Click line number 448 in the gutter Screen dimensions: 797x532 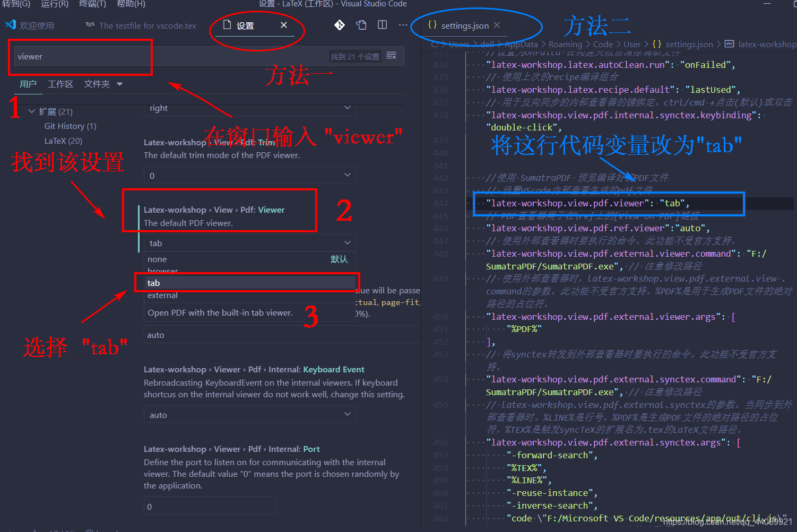point(440,254)
